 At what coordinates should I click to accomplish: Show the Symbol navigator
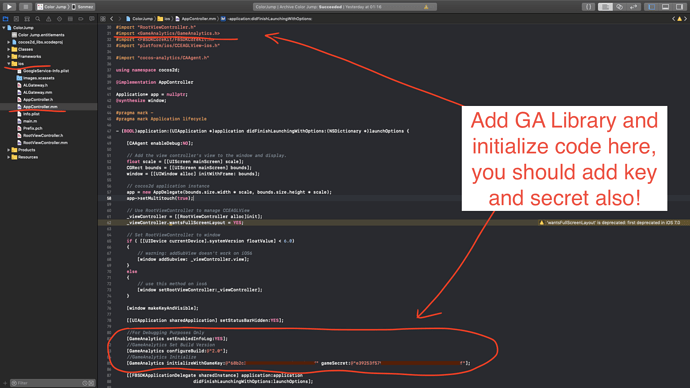(27, 19)
